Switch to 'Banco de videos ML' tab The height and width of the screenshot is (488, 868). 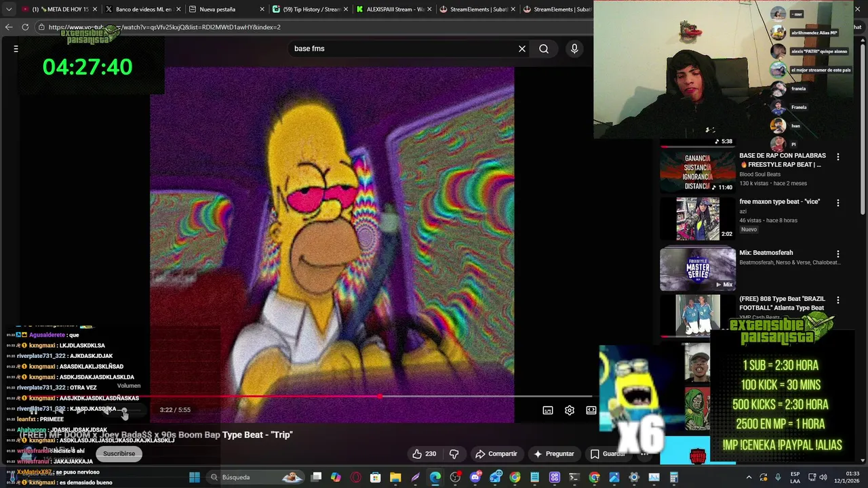143,9
